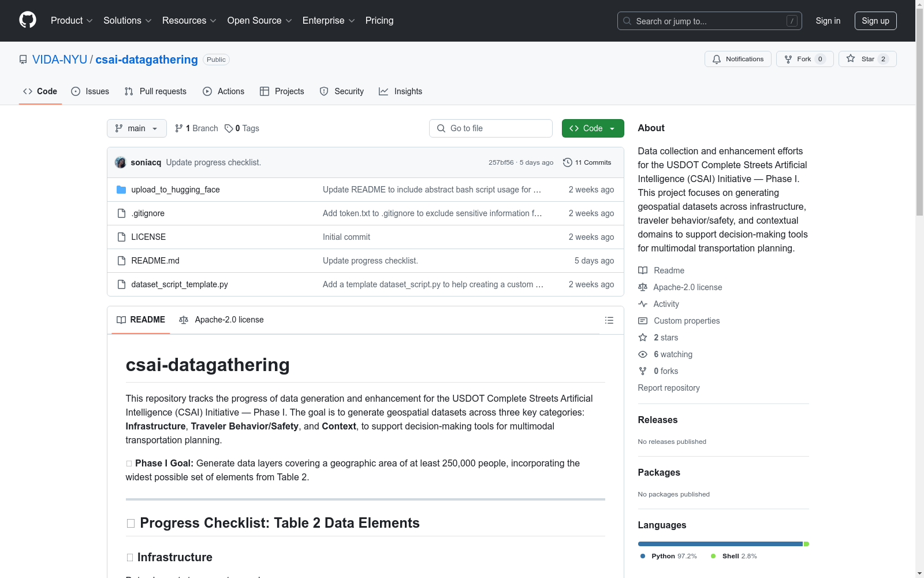Open the main branch selector dropdown
Image resolution: width=924 pixels, height=578 pixels.
pyautogui.click(x=137, y=128)
